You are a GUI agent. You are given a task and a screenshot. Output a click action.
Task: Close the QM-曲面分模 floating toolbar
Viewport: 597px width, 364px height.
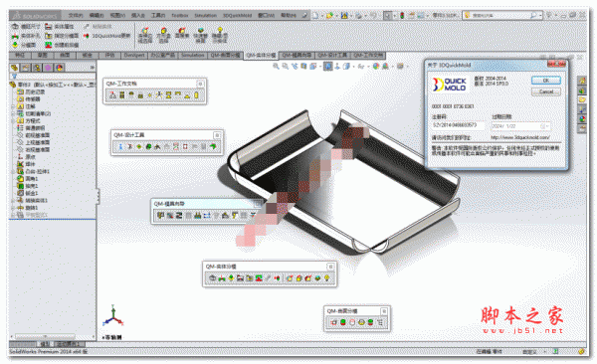tap(384, 311)
